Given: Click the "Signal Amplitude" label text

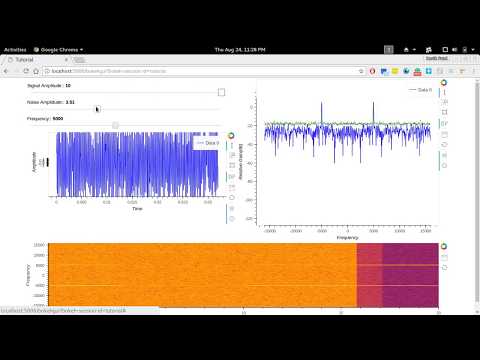Looking at the screenshot, I should click(x=44, y=86).
